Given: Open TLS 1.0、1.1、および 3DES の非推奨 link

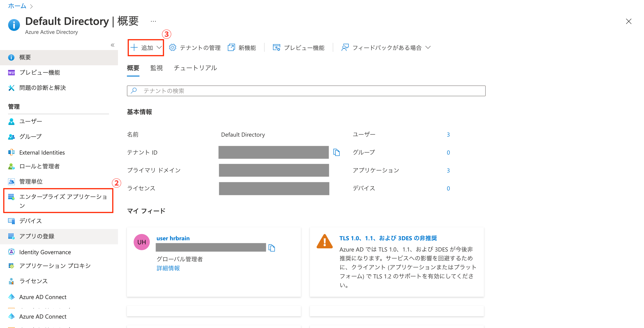Looking at the screenshot, I should pyautogui.click(x=388, y=238).
